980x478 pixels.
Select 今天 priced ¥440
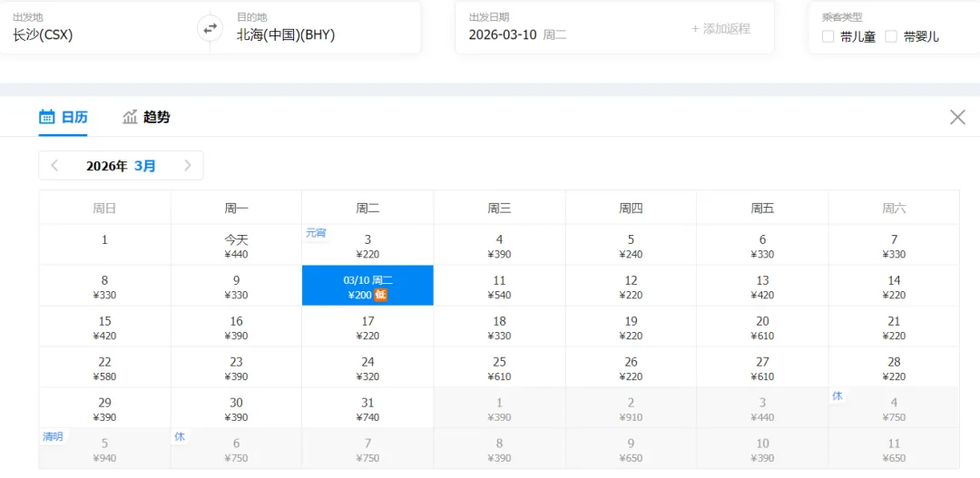(236, 246)
